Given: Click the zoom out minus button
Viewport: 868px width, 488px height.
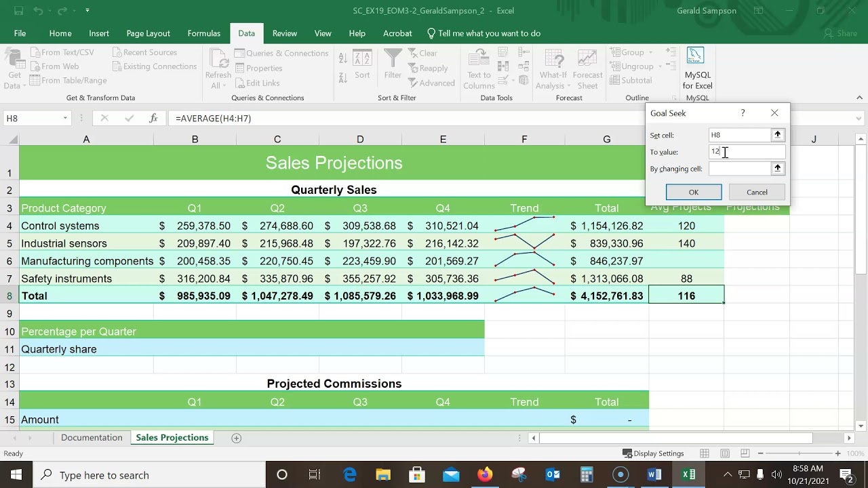Looking at the screenshot, I should (x=760, y=453).
